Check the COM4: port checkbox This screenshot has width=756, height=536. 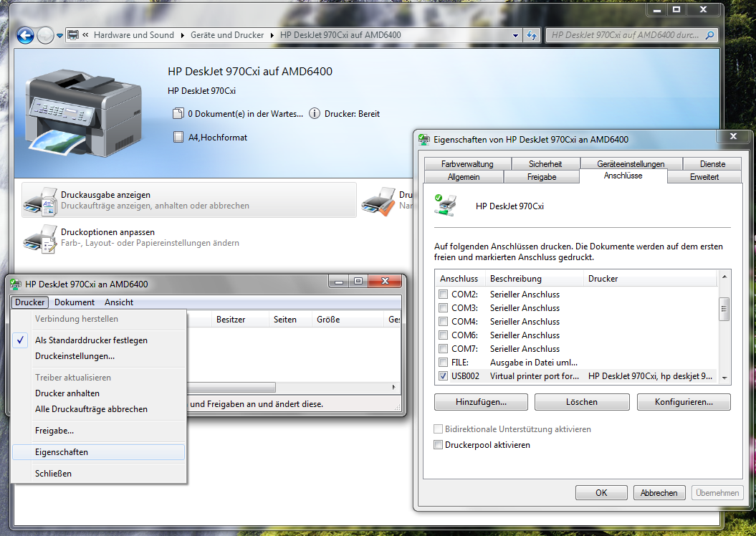click(x=443, y=321)
